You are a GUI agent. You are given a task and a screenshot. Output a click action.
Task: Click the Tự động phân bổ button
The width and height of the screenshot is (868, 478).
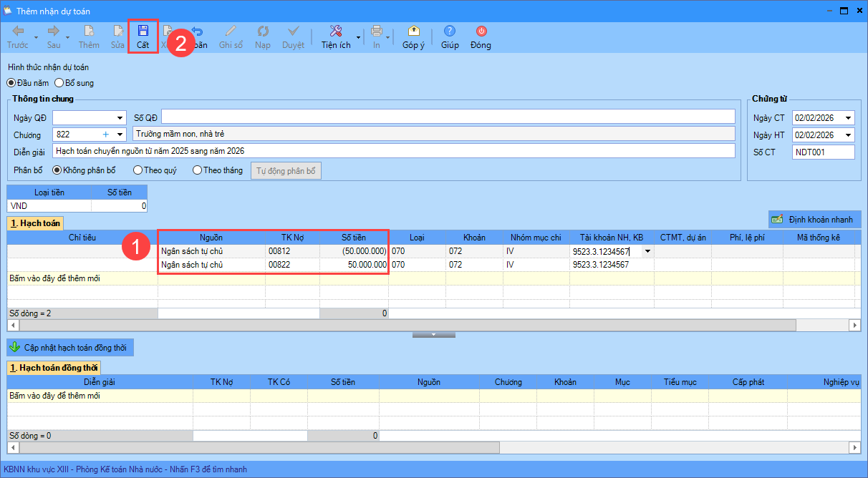click(x=285, y=170)
